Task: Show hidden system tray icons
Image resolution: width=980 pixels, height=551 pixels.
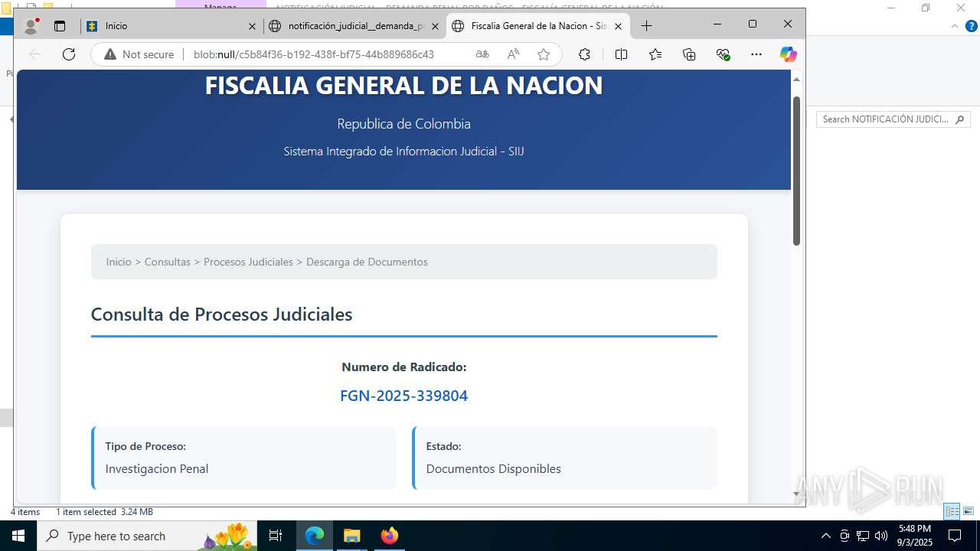Action: pos(825,536)
